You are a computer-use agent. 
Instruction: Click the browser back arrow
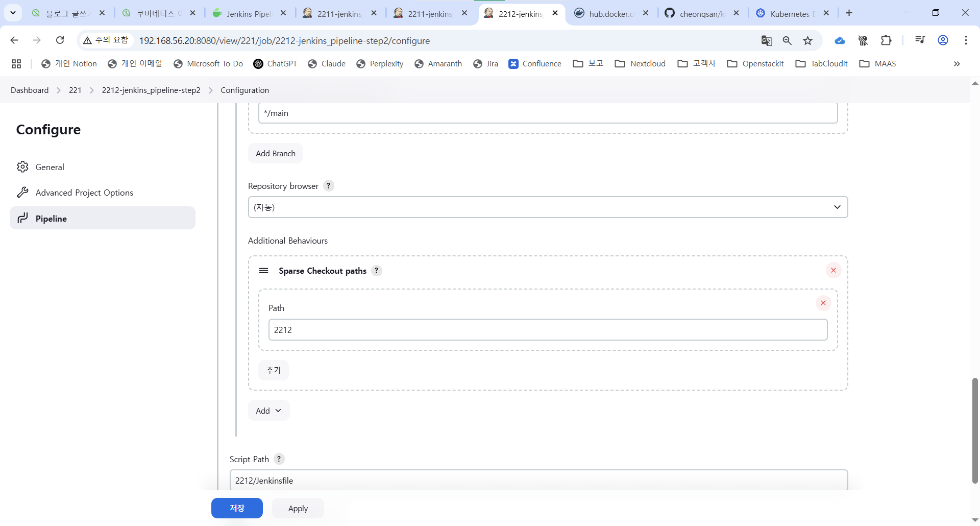pyautogui.click(x=14, y=40)
